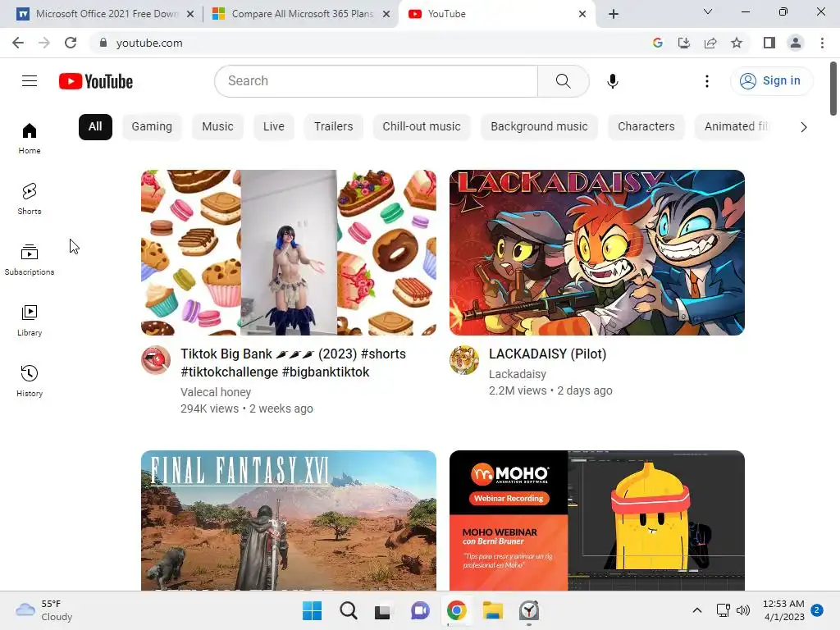This screenshot has width=840, height=630.
Task: Bookmark this page with the star
Action: pyautogui.click(x=737, y=43)
